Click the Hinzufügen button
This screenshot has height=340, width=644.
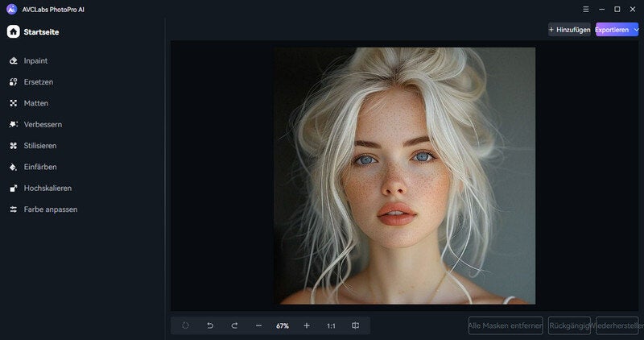(569, 30)
